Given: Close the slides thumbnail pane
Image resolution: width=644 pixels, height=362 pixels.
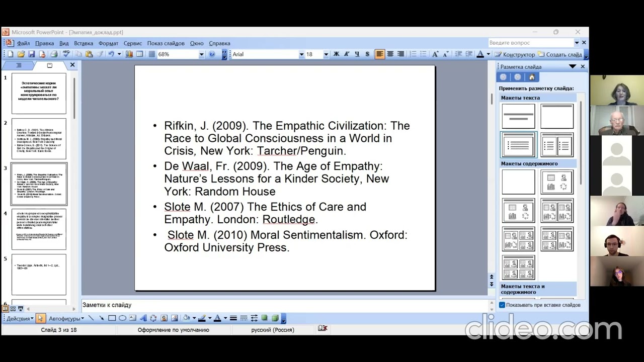Looking at the screenshot, I should click(72, 65).
